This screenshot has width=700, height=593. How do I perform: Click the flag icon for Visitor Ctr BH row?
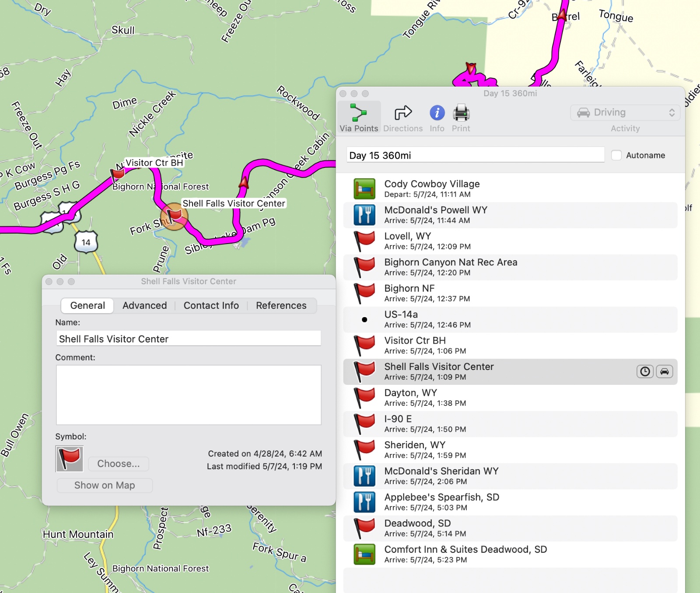point(364,345)
